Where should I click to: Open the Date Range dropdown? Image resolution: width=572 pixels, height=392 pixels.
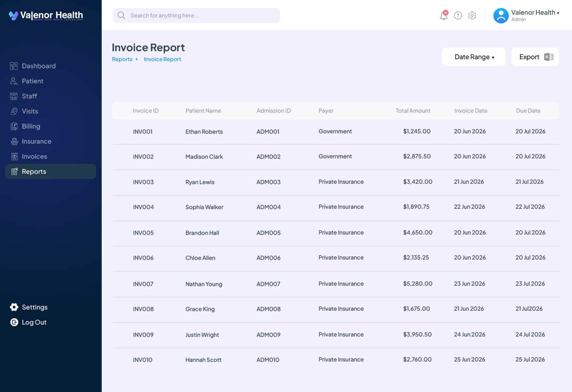coord(474,57)
